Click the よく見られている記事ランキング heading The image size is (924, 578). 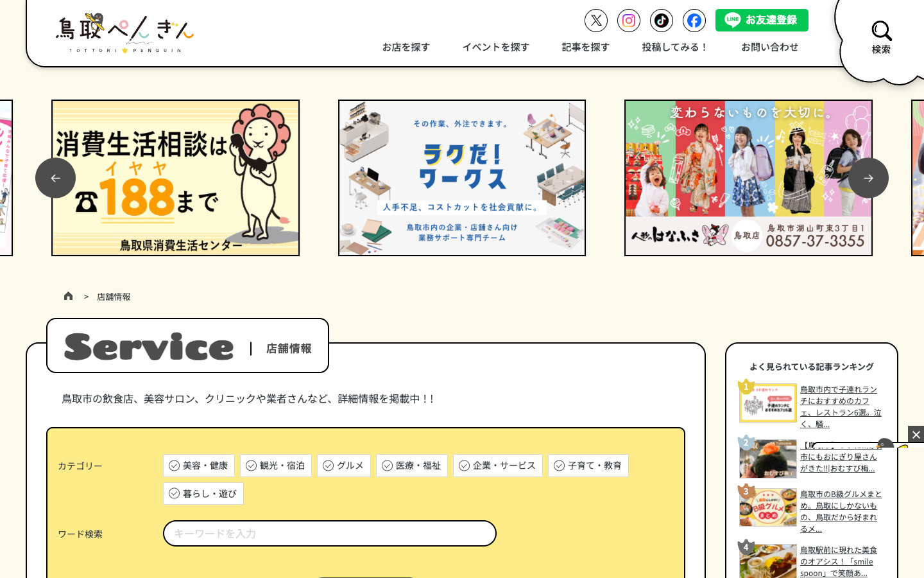812,367
